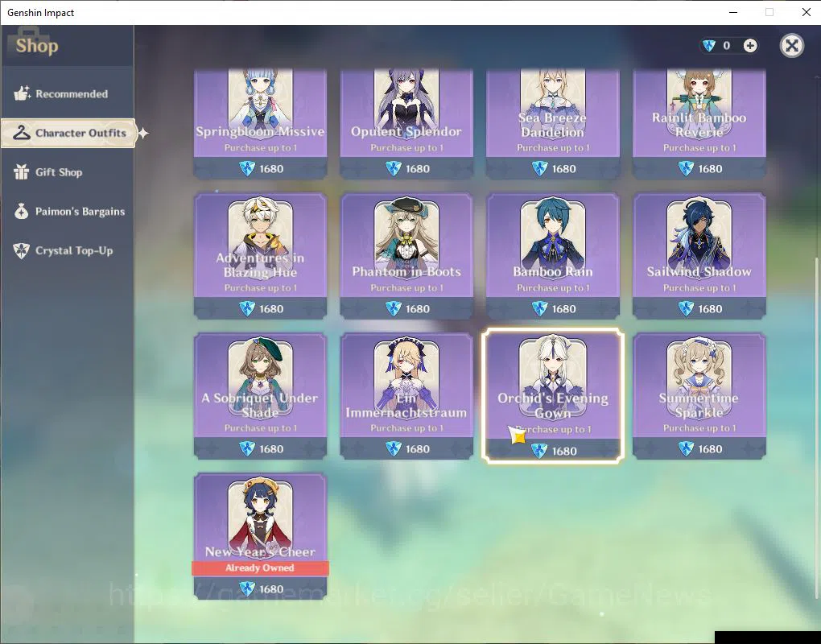Click the 1680 price under Phantom in Boots
This screenshot has height=644, width=821.
(x=417, y=309)
